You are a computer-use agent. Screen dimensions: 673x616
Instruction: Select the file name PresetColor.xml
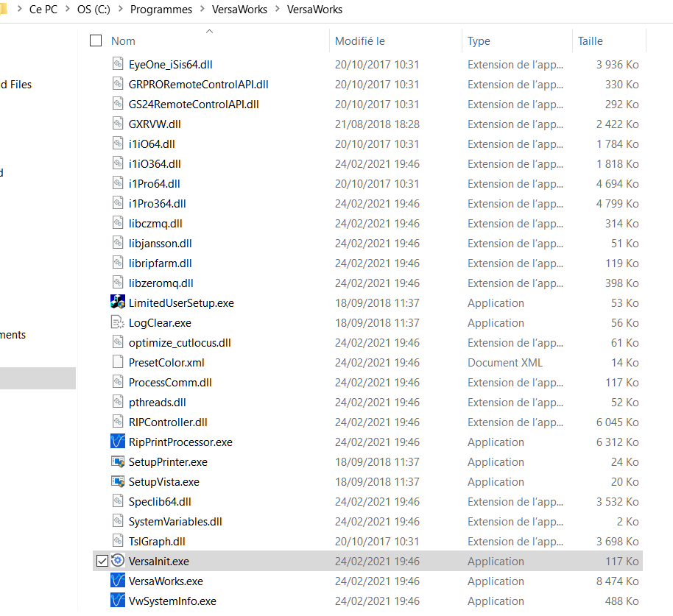coord(166,363)
